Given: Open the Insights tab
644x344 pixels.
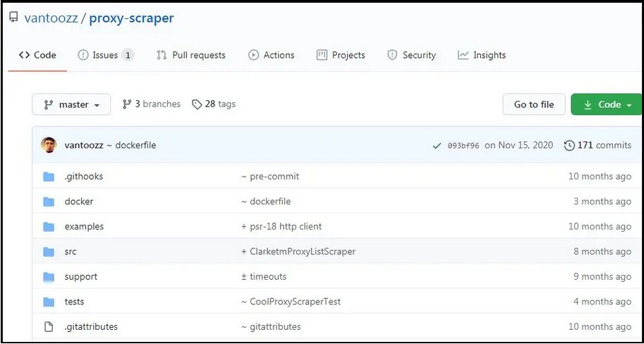Looking at the screenshot, I should [482, 55].
